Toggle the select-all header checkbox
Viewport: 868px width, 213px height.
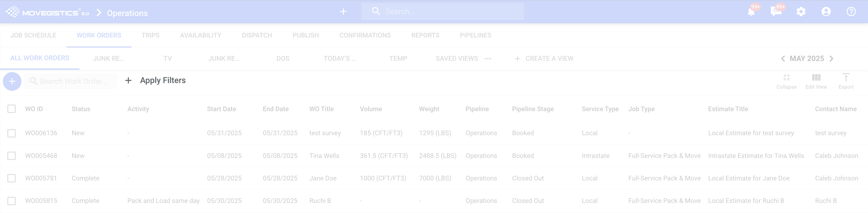pos(12,109)
